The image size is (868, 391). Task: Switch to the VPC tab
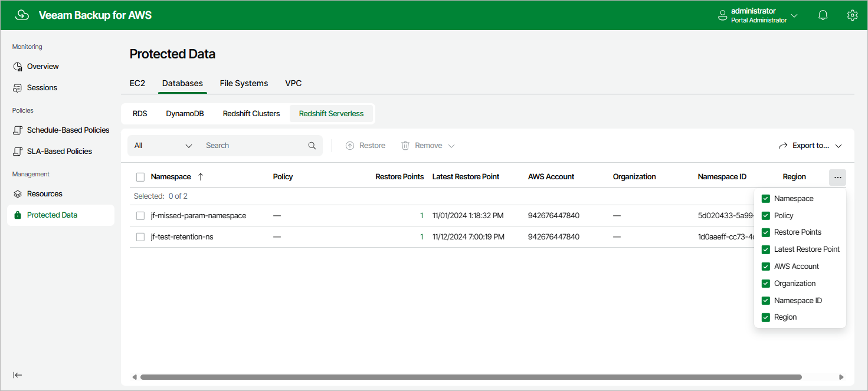(293, 84)
